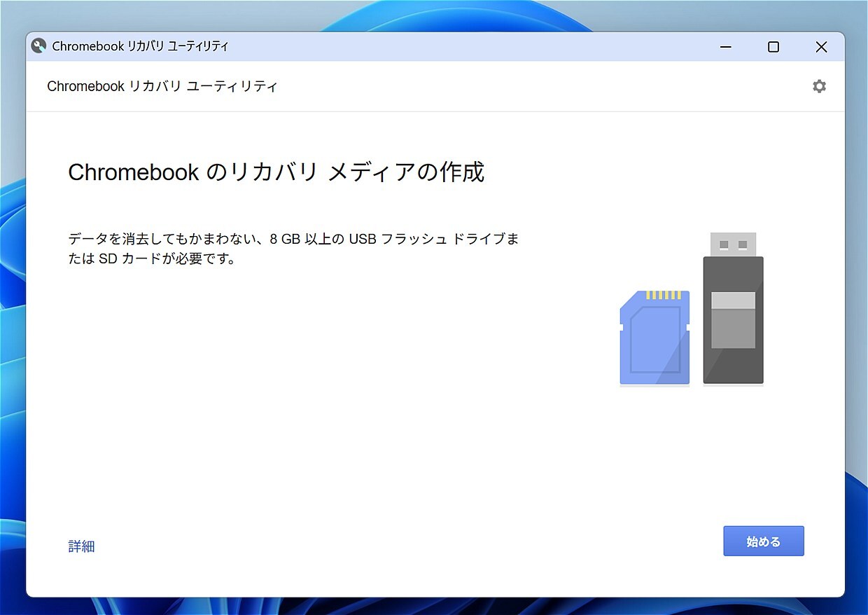Screen dimensions: 868x615
Task: Click the gold contacts on SD card
Action: click(663, 295)
